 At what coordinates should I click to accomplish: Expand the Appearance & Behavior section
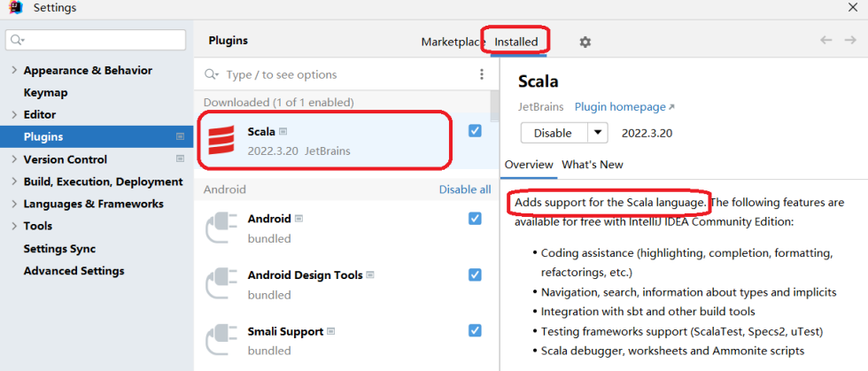click(13, 71)
